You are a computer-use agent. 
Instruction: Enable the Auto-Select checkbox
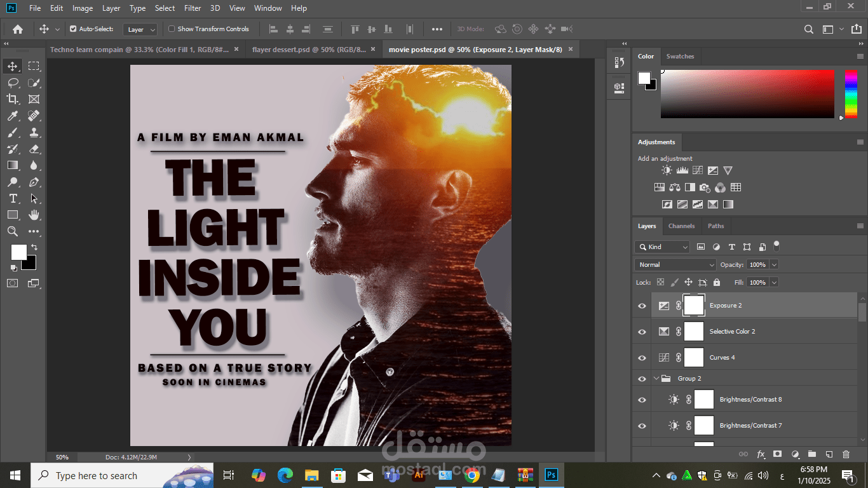tap(73, 29)
